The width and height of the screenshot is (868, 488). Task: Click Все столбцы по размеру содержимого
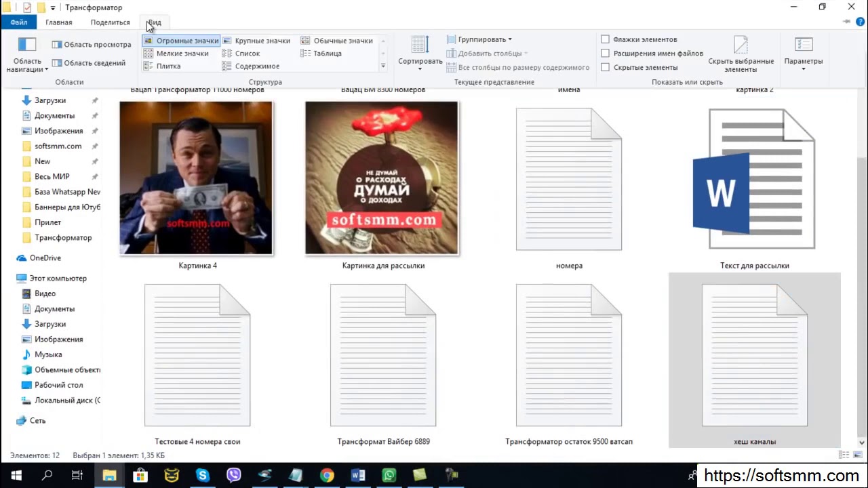[x=518, y=68]
